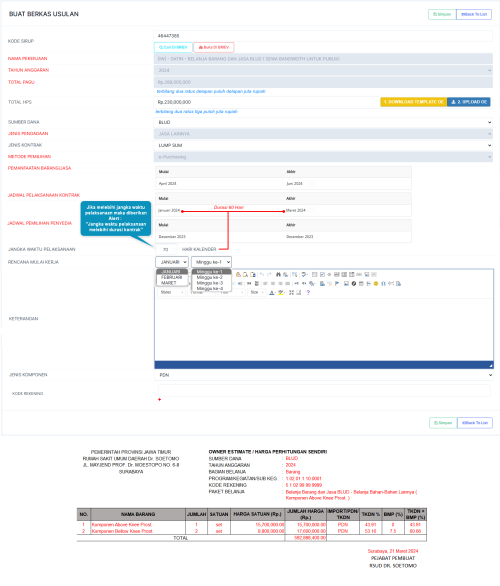
Task: Insert a link using the Link icon
Action: 322,283
